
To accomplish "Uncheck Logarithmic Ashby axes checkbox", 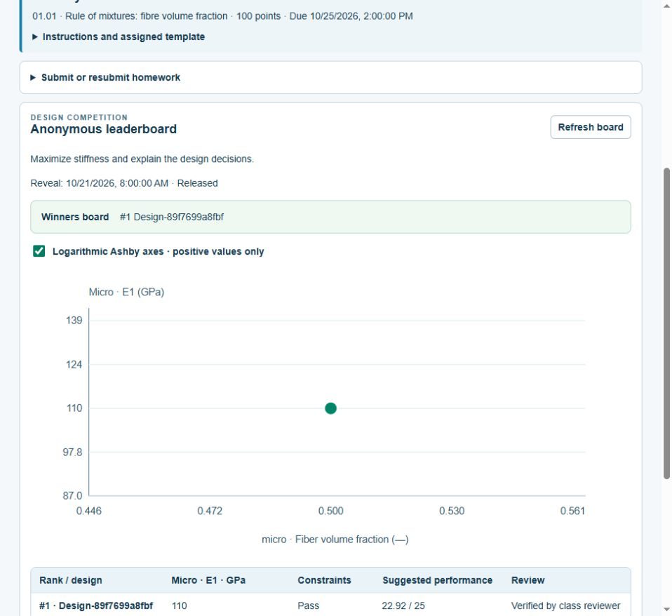I will coord(39,251).
